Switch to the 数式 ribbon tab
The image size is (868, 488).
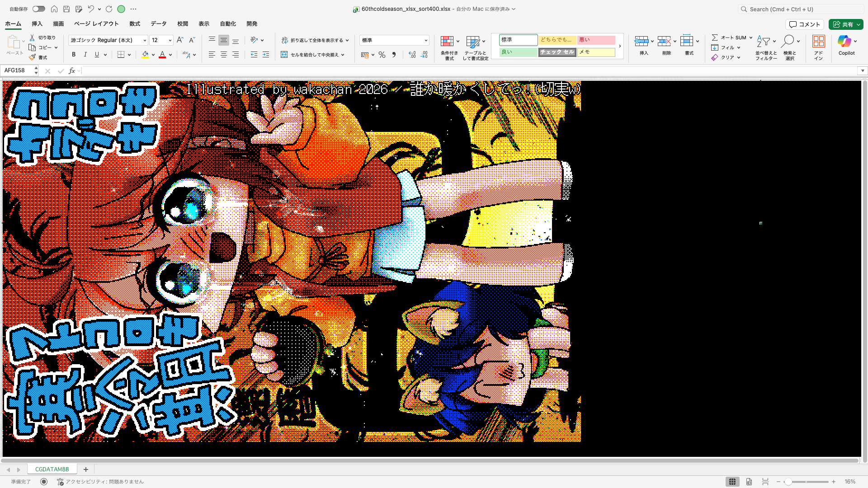[x=134, y=23]
